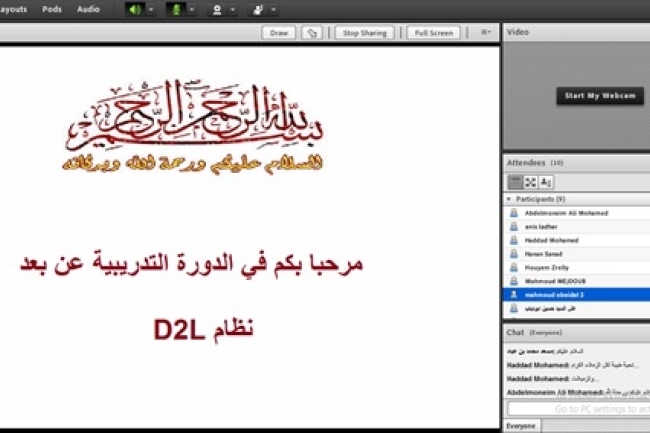Toggle the green microphone icon
The image size is (650, 433).
176,9
